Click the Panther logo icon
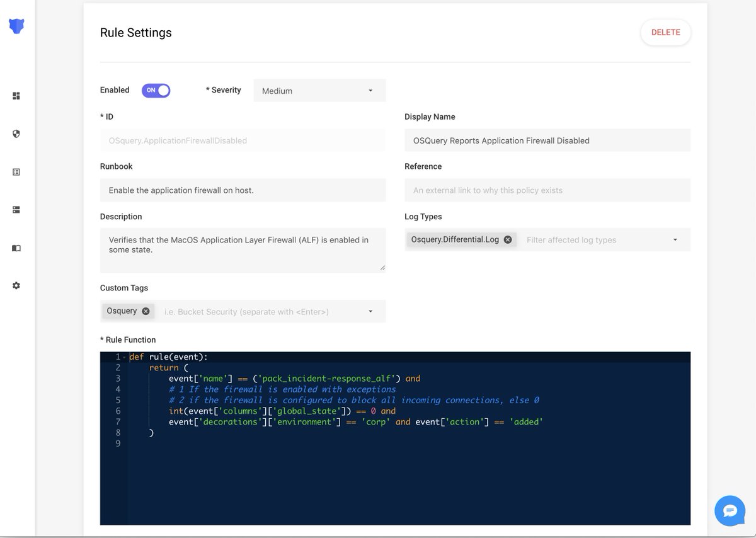The image size is (756, 538). tap(16, 26)
